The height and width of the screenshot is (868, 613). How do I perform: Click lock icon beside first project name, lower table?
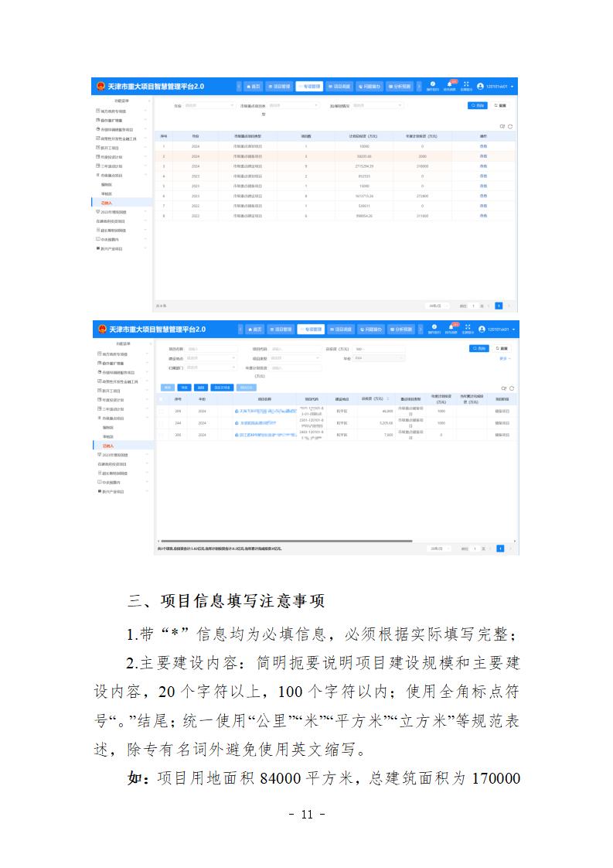(x=237, y=412)
